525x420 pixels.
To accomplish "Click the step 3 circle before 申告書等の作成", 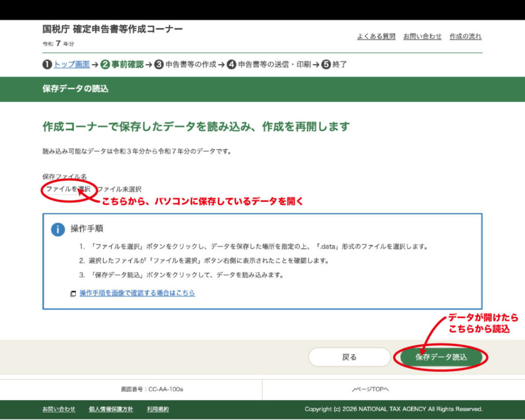I will [159, 65].
